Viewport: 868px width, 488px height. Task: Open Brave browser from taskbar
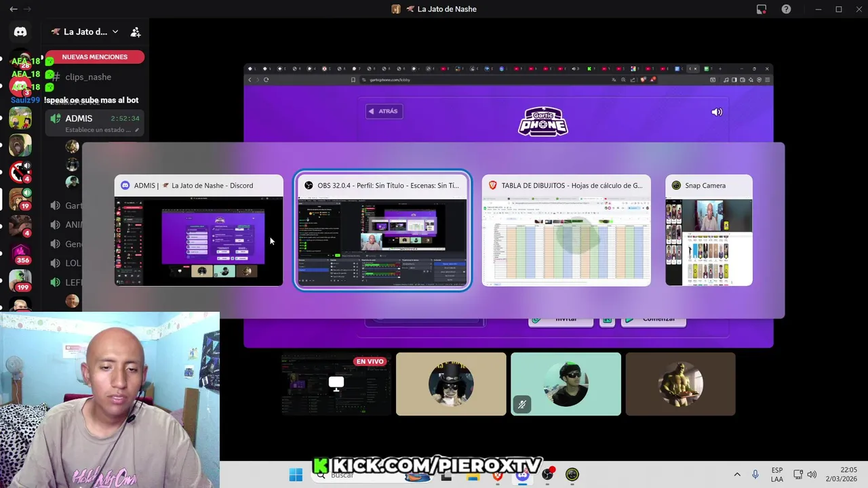[x=497, y=474]
